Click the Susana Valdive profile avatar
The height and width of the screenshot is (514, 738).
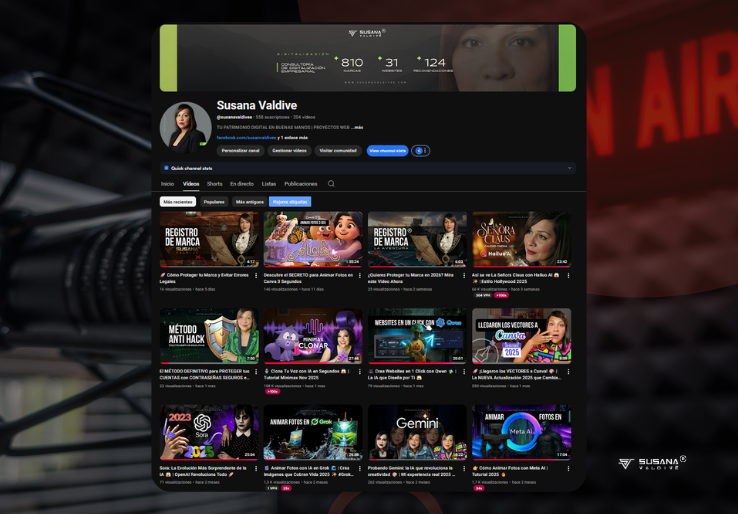tap(185, 127)
